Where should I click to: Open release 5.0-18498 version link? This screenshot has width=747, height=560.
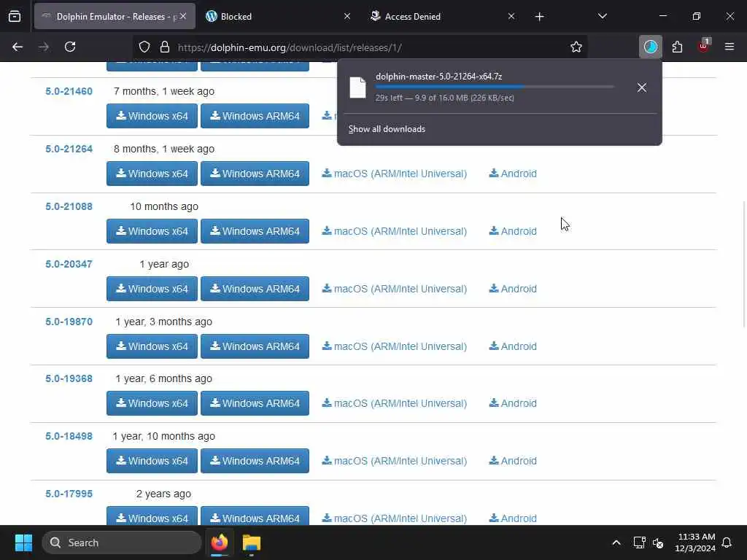69,436
